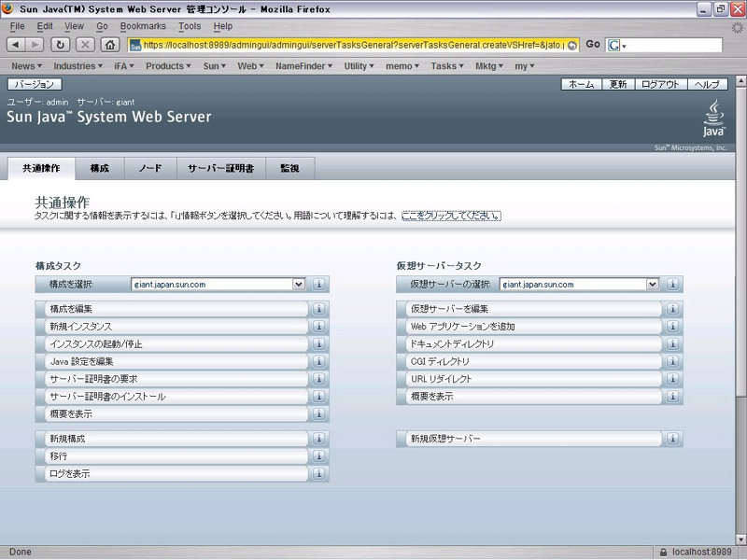The width and height of the screenshot is (747, 560).
Task: Click the 新規仮想サーバー task button
Action: (533, 439)
